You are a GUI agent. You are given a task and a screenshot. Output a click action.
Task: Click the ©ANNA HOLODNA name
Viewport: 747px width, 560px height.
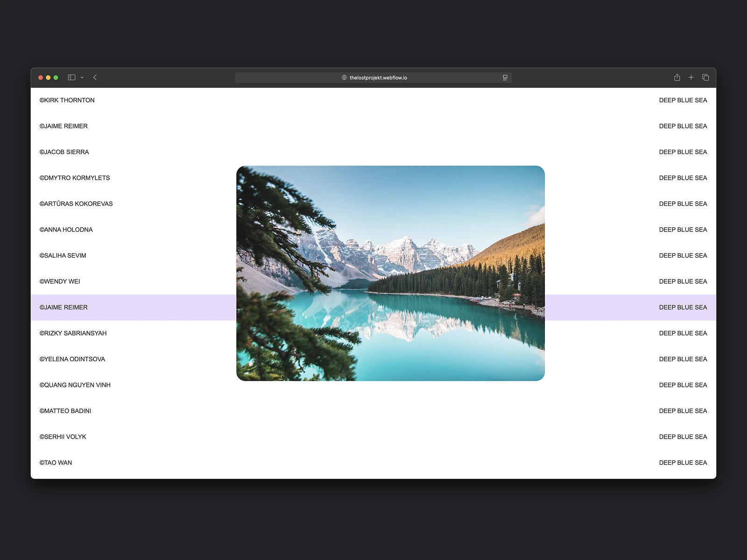coord(66,230)
